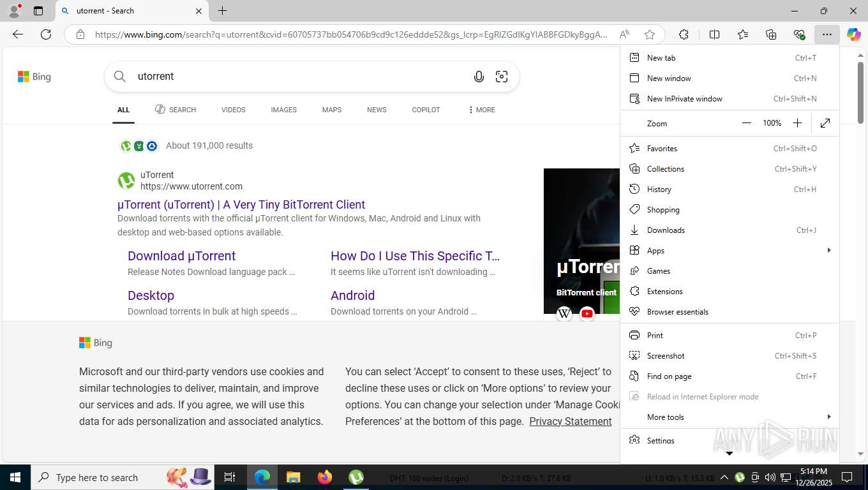Open How Do I Use This Specific link
868x490 pixels.
[x=415, y=256]
